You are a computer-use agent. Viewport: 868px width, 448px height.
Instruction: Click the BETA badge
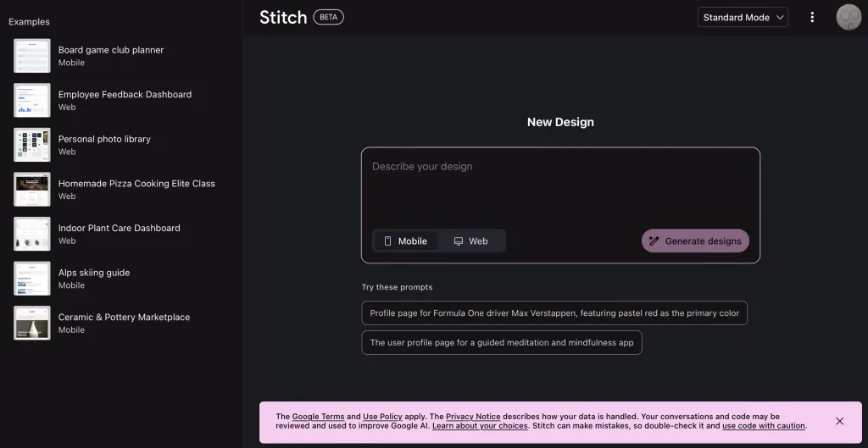(x=328, y=17)
